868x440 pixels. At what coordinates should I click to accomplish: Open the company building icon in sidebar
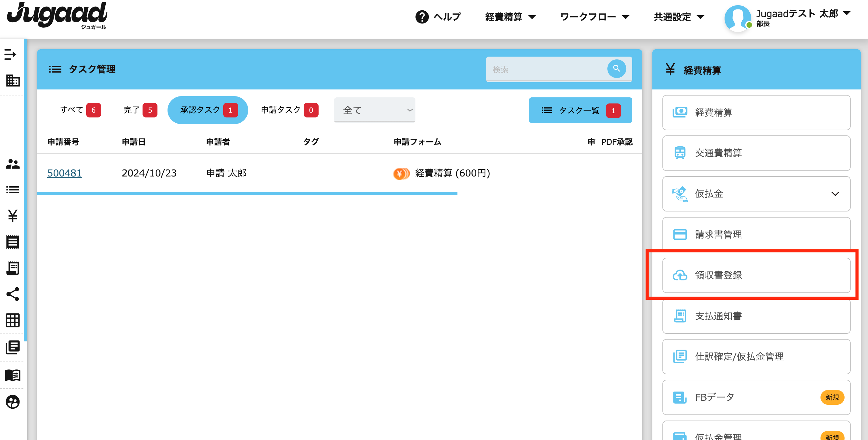point(13,80)
